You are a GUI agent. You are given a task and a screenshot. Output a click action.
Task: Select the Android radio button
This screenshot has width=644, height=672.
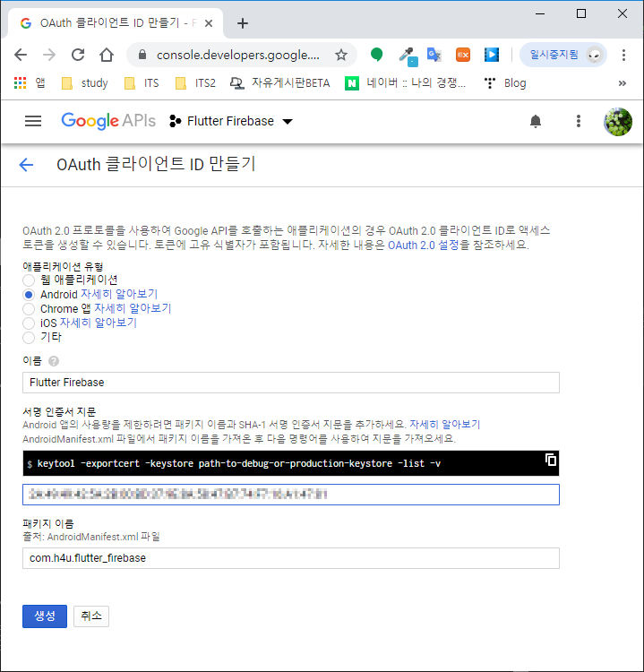pos(29,295)
